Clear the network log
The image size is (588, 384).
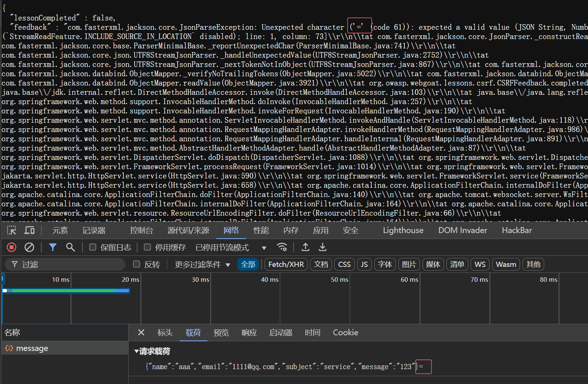29,247
